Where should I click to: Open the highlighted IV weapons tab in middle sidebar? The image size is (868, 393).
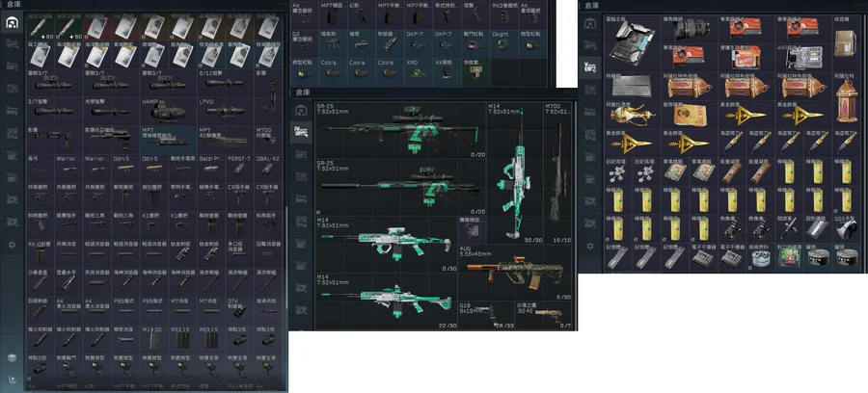(x=301, y=132)
